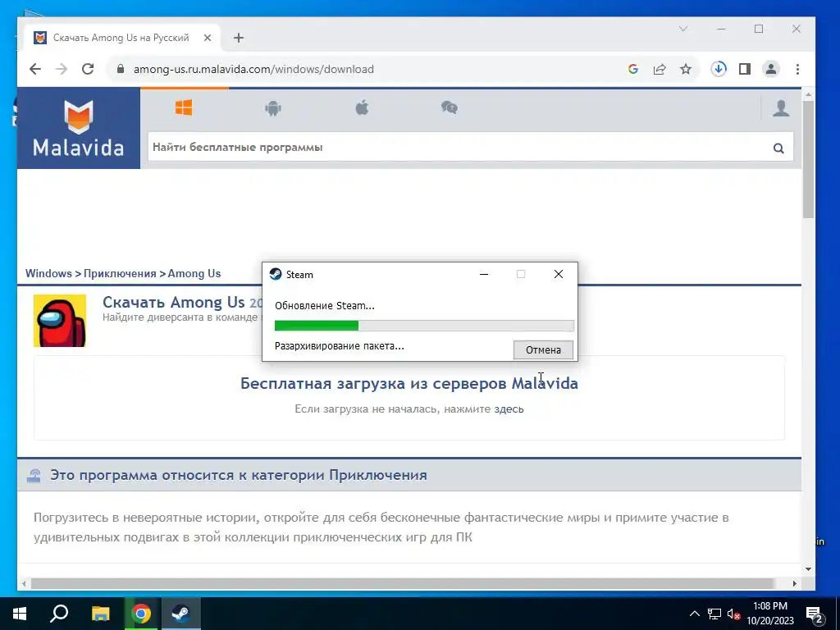Close the Steam update dialog
Screen dimensions: 840x630
[x=558, y=274]
